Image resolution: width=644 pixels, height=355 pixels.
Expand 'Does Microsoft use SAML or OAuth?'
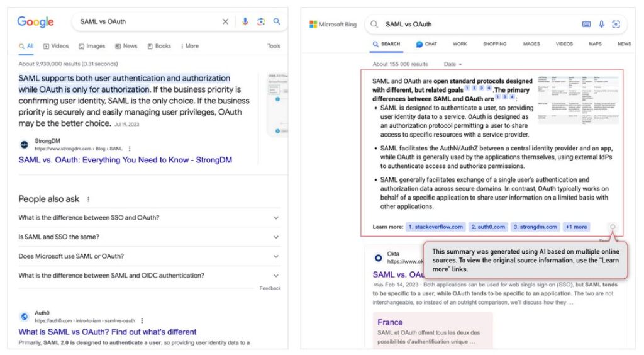275,256
